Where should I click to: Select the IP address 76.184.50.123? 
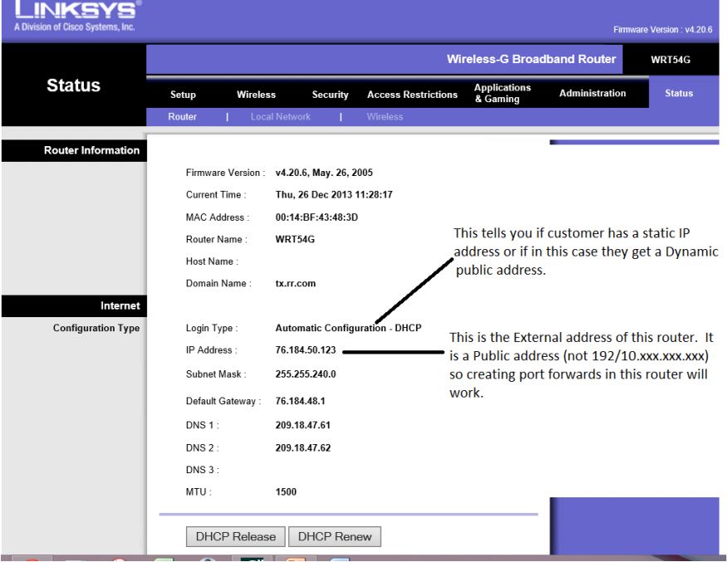click(x=305, y=349)
